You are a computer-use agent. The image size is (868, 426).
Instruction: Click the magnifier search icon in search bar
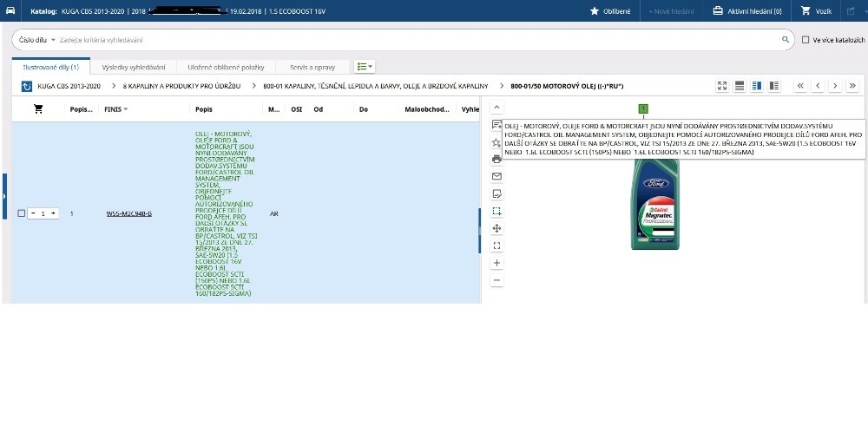pyautogui.click(x=786, y=40)
